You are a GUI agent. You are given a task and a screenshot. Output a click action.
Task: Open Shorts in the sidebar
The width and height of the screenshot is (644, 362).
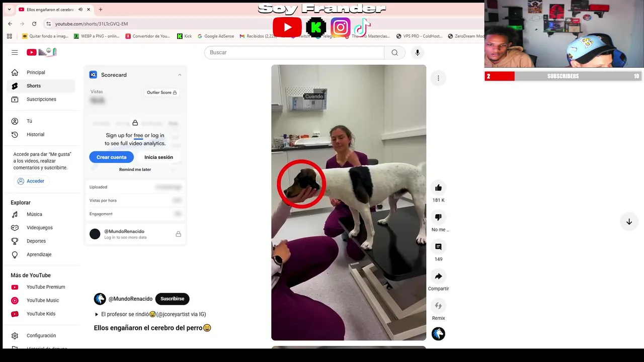pos(42,86)
